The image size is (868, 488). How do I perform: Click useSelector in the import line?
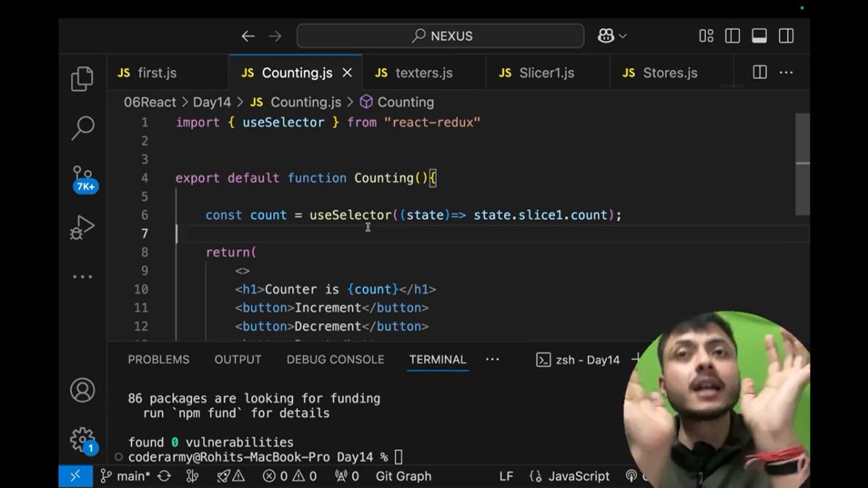click(x=283, y=122)
